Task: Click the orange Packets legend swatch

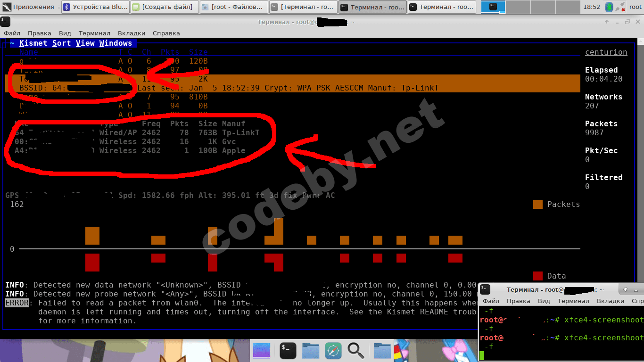Action: [x=538, y=204]
